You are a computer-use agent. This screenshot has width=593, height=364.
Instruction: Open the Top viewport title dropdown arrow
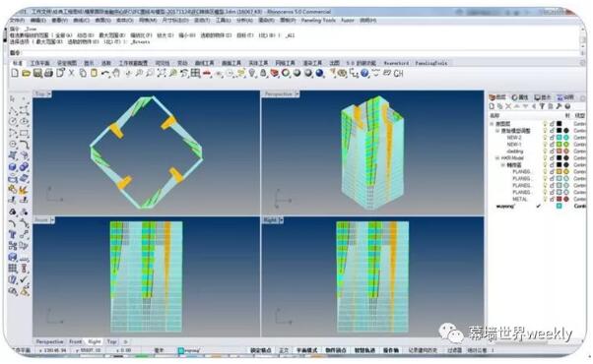coord(49,93)
